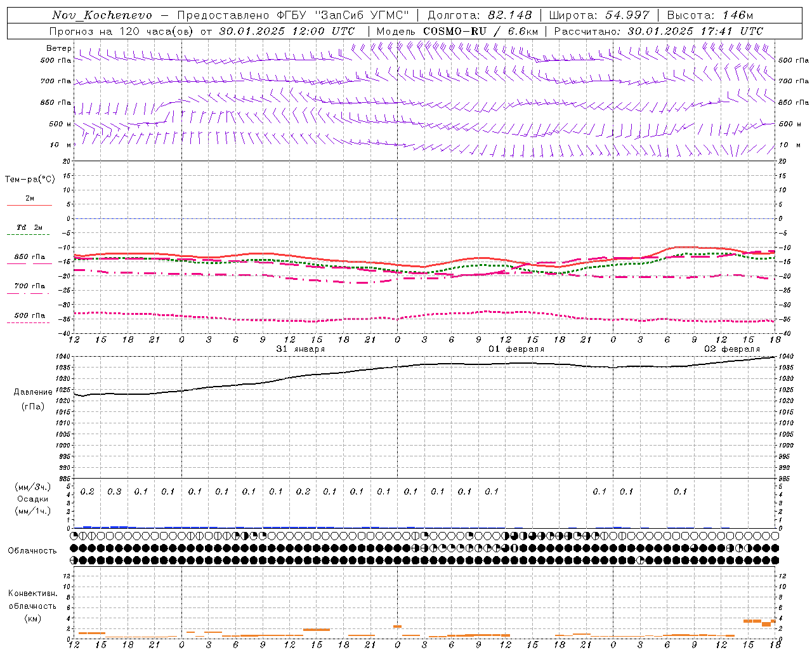The width and height of the screenshot is (812, 650).
Task: Click the Давление panel label
Action: click(x=32, y=392)
